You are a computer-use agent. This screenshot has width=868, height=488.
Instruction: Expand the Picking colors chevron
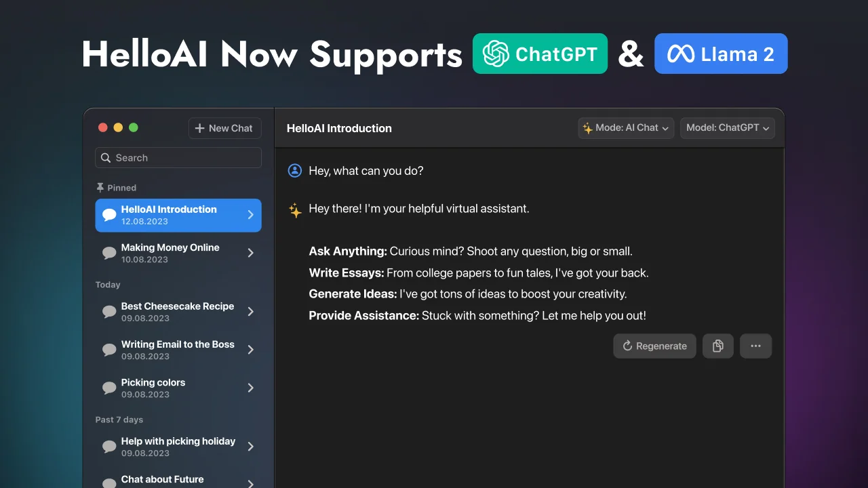tap(250, 388)
